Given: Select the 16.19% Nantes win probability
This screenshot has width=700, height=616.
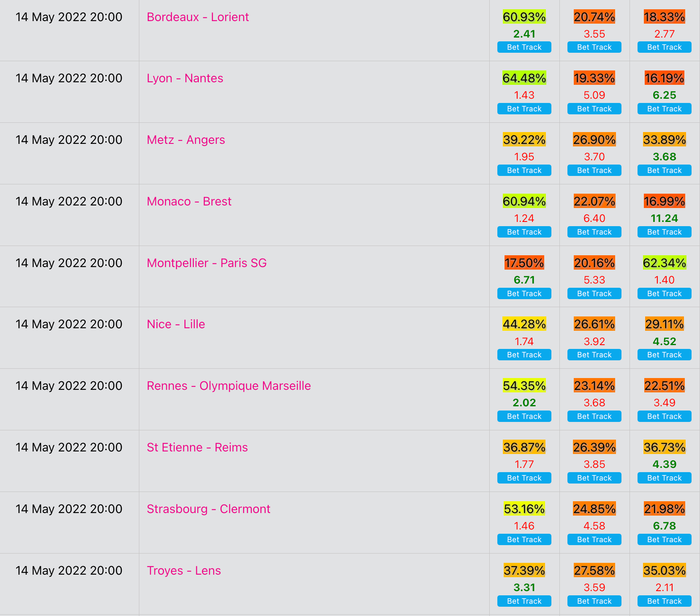Looking at the screenshot, I should [x=665, y=78].
